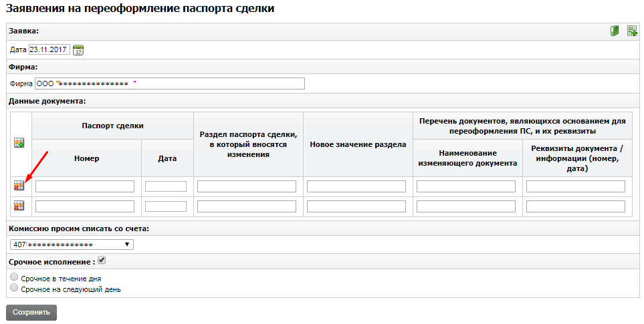Click second-row Наименование изменяющего документа field

466,206
